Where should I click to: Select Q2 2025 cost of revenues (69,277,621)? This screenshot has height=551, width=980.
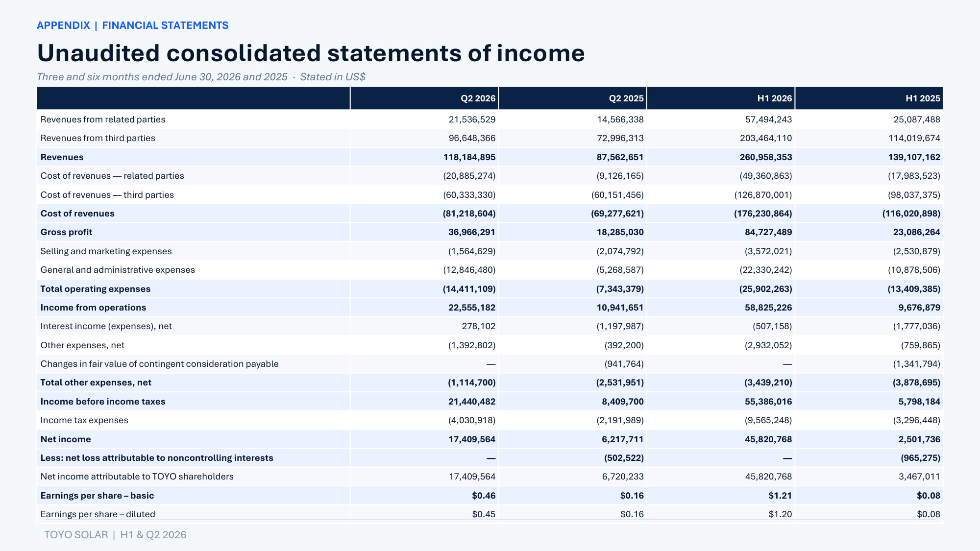(x=617, y=214)
